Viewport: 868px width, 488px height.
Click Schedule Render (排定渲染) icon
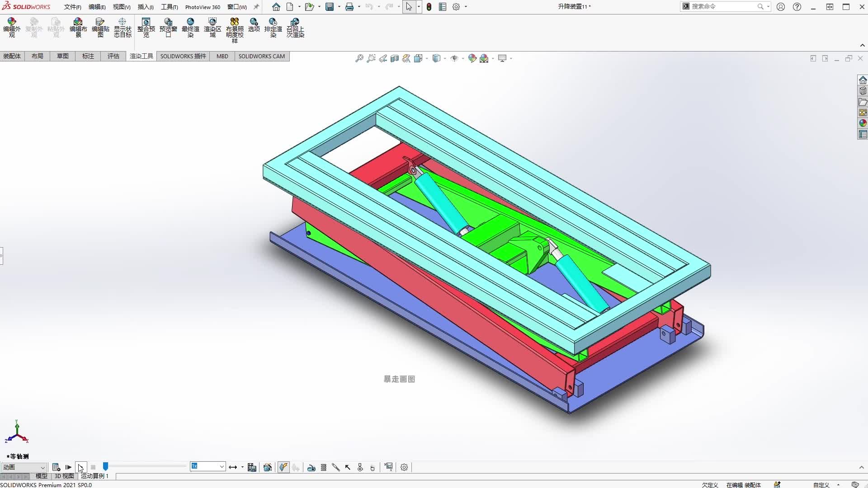point(274,27)
